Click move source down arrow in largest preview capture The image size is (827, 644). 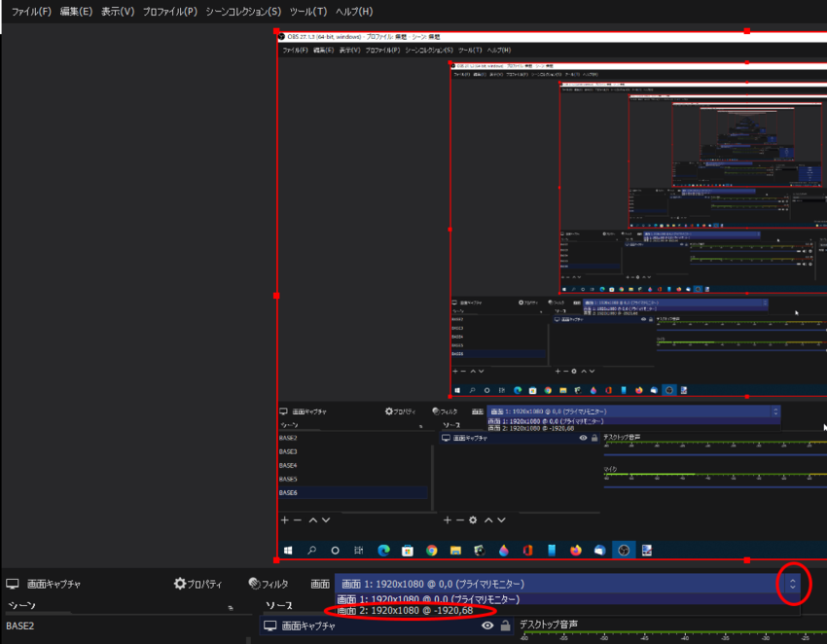click(x=502, y=520)
